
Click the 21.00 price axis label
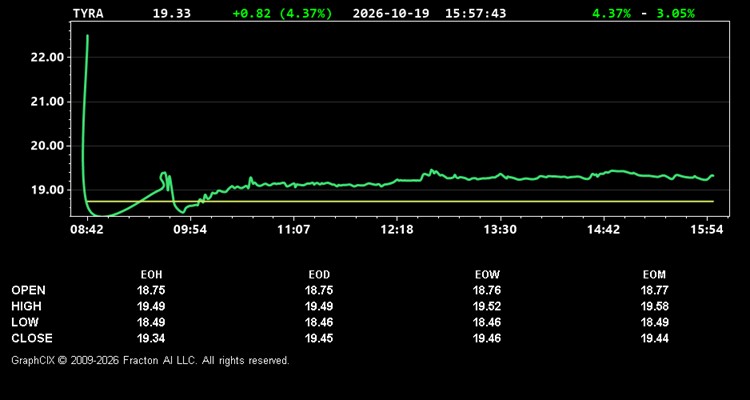point(47,101)
